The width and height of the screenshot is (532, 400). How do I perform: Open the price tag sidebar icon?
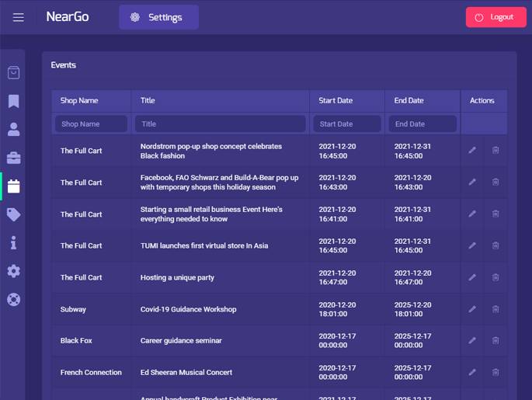click(x=14, y=214)
